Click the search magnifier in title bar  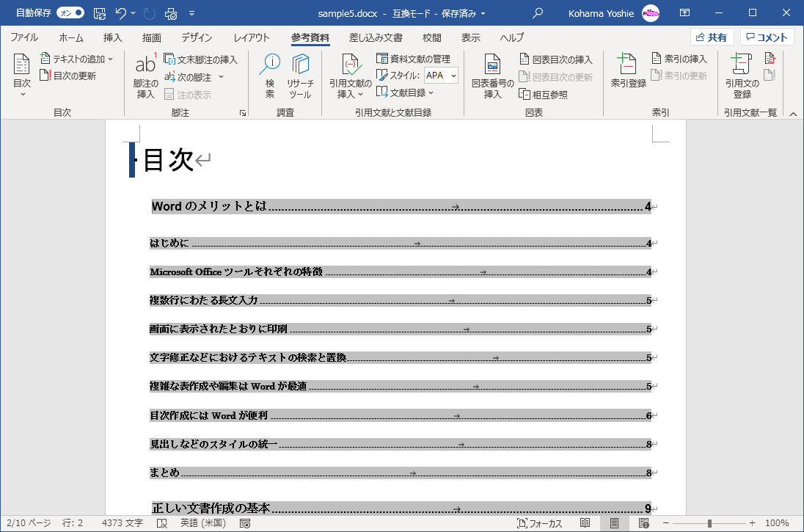coord(538,13)
